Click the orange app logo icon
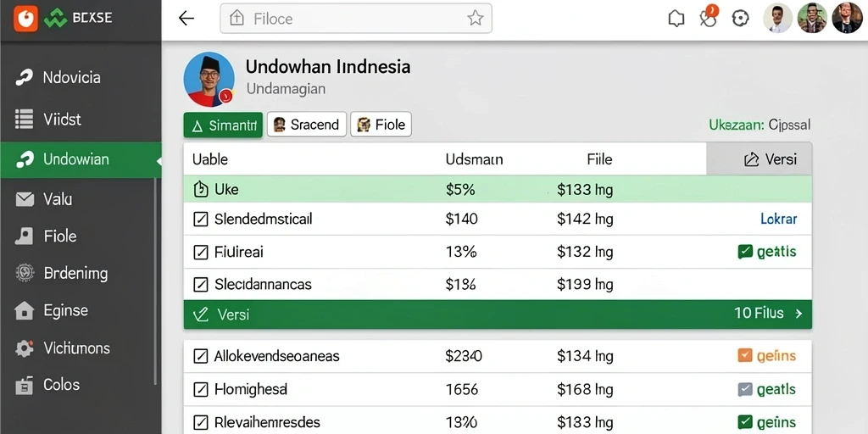 25,19
